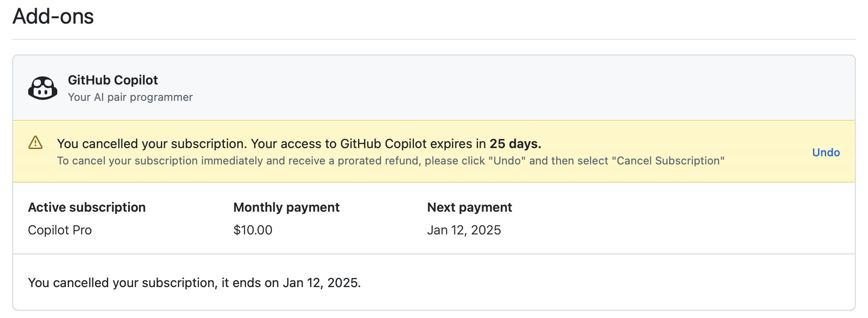Image resolution: width=868 pixels, height=318 pixels.
Task: Click "expires in" within the banner headline
Action: (458, 144)
